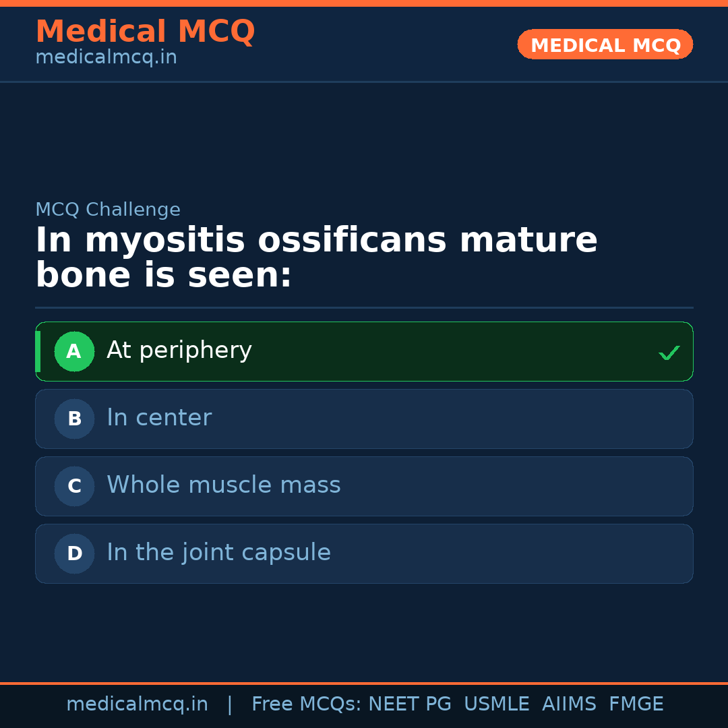Click the Medical MCQ logo text
Viewport: 728px width, 728px height.
(145, 31)
